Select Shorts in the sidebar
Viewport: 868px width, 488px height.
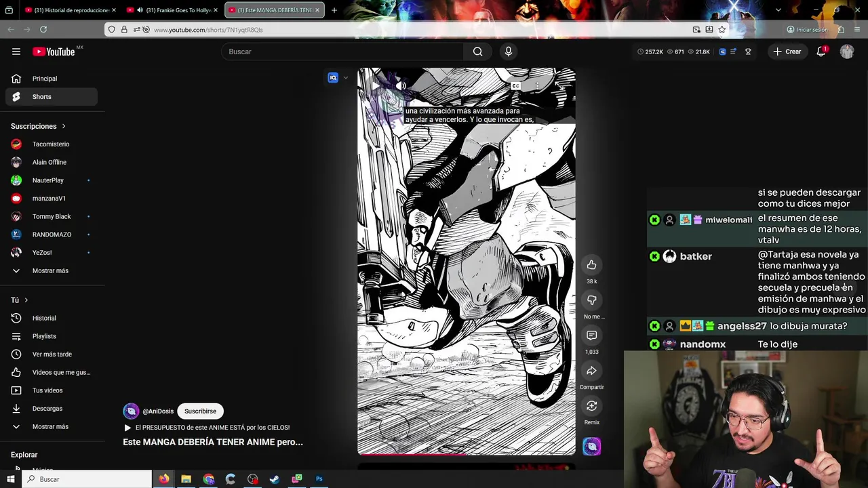52,97
